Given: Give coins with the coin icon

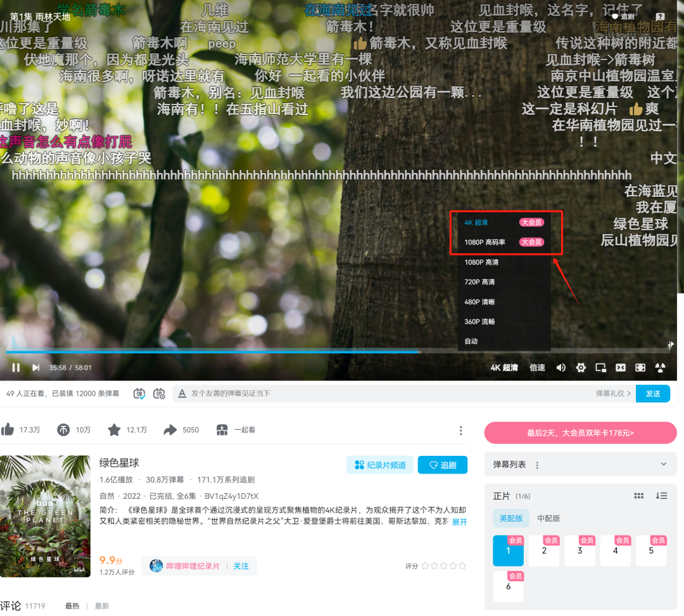Looking at the screenshot, I should [x=63, y=430].
